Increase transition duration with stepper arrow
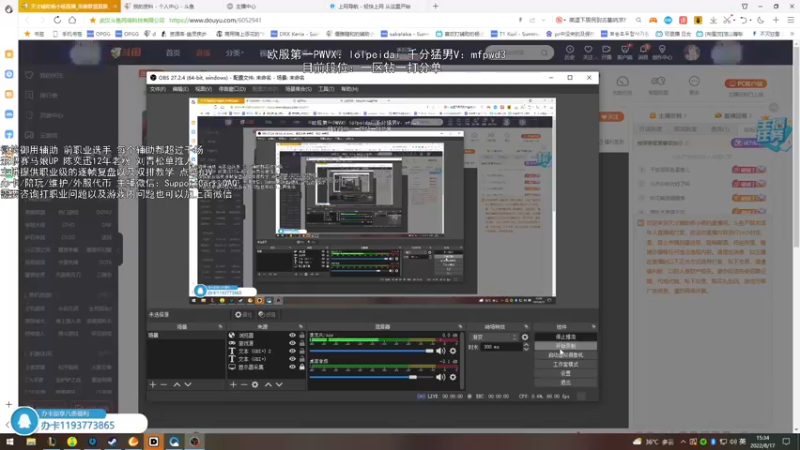 (526, 345)
